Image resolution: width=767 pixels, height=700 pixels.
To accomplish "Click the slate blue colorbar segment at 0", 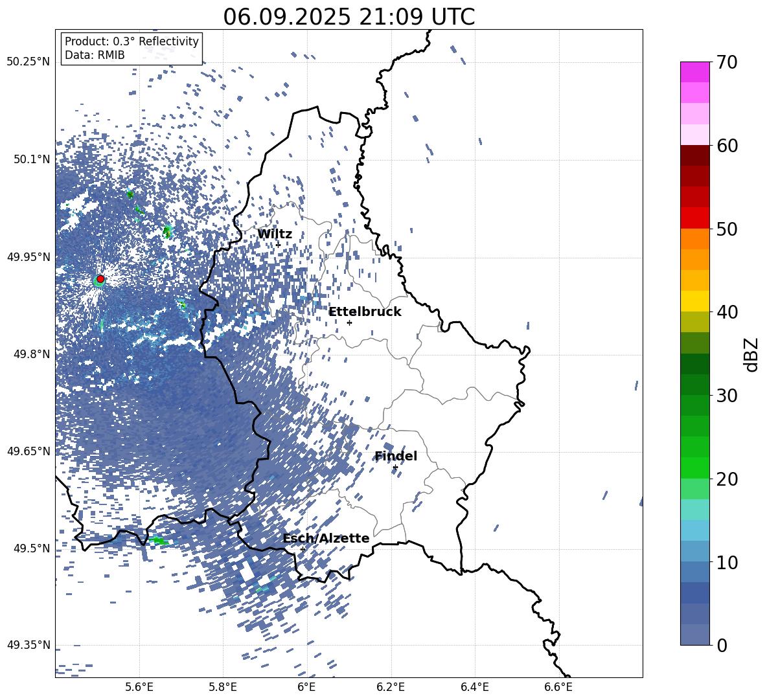I will pos(694,635).
